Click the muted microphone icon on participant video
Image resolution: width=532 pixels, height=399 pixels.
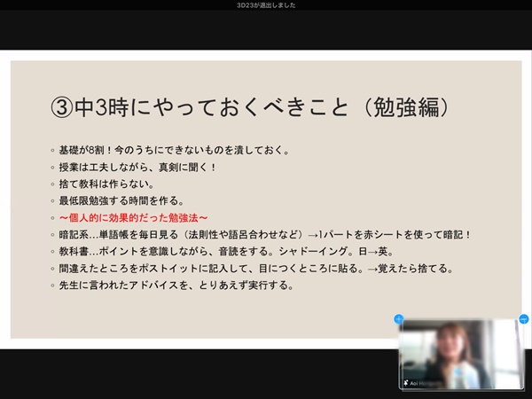point(405,383)
